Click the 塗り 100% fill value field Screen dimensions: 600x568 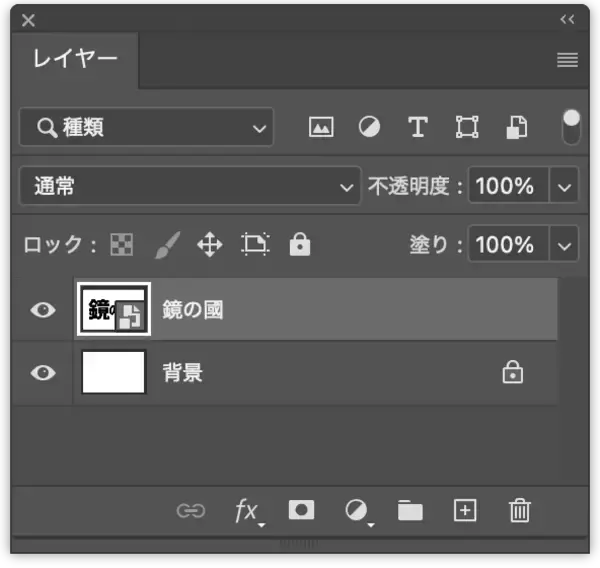pyautogui.click(x=509, y=245)
